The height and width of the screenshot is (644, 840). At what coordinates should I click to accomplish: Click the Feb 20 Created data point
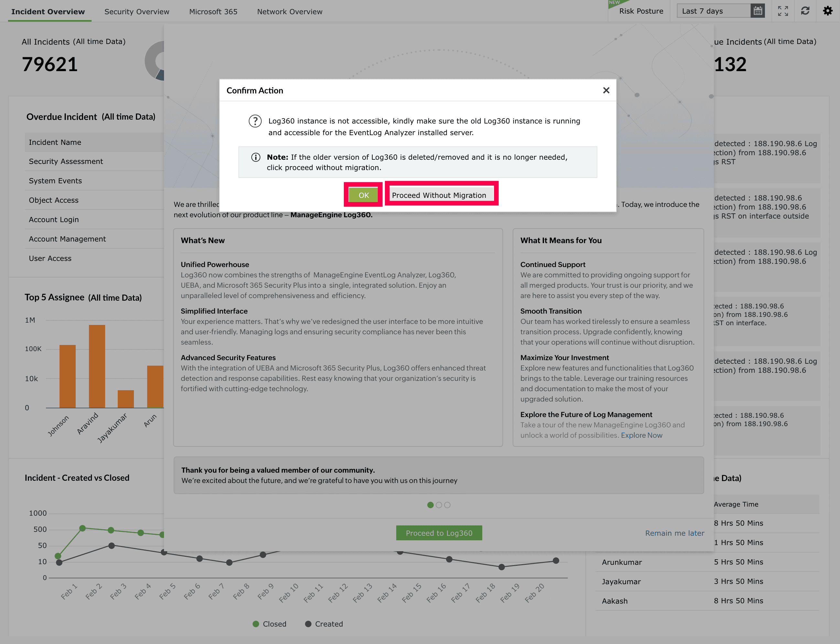click(x=556, y=561)
